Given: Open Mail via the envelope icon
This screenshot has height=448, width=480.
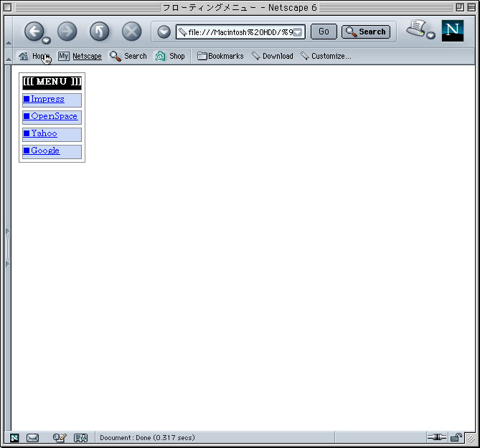Looking at the screenshot, I should coord(32,438).
